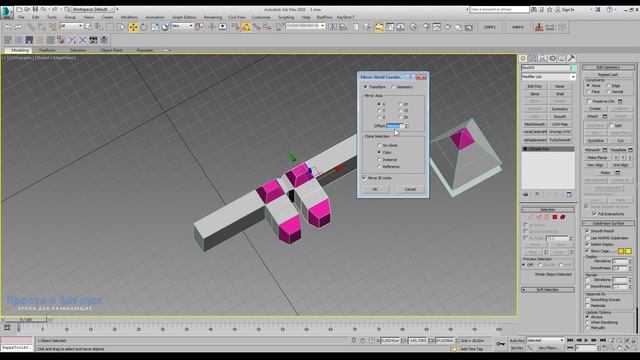Open the Material Editor icon
This screenshot has height=360, width=640.
point(413,27)
